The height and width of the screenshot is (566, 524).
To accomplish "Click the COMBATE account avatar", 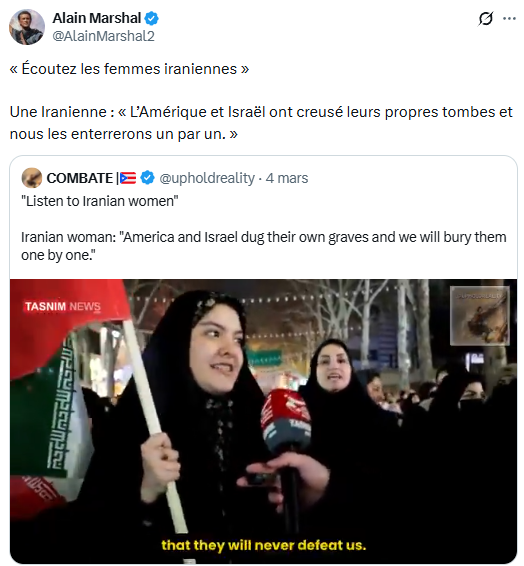I will click(x=32, y=178).
